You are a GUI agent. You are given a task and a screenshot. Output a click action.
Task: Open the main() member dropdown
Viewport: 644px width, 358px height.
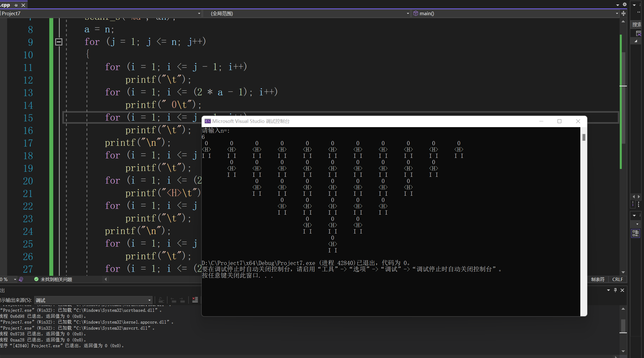coord(617,13)
